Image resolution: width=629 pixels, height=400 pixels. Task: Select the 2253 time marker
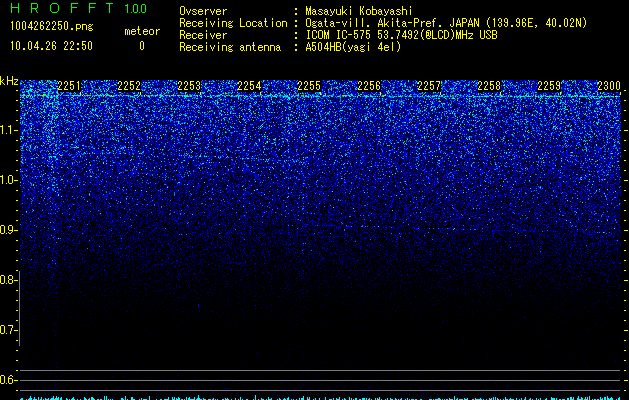(x=189, y=86)
